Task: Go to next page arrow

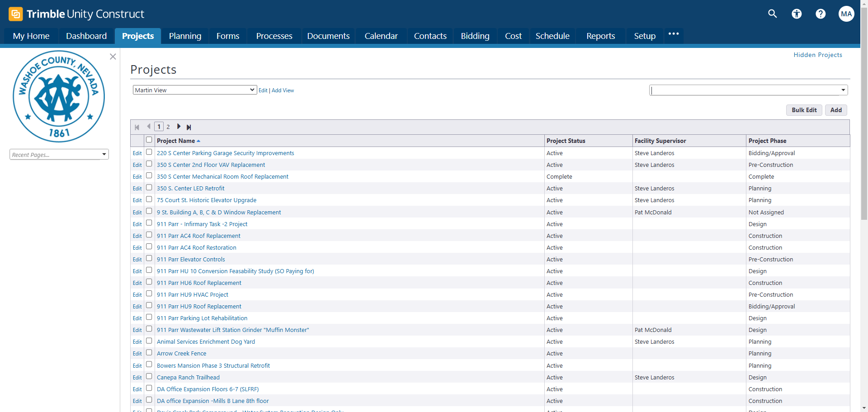Action: [x=179, y=127]
